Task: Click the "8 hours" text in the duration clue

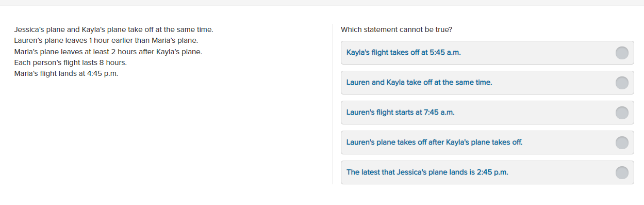Action: (x=112, y=62)
